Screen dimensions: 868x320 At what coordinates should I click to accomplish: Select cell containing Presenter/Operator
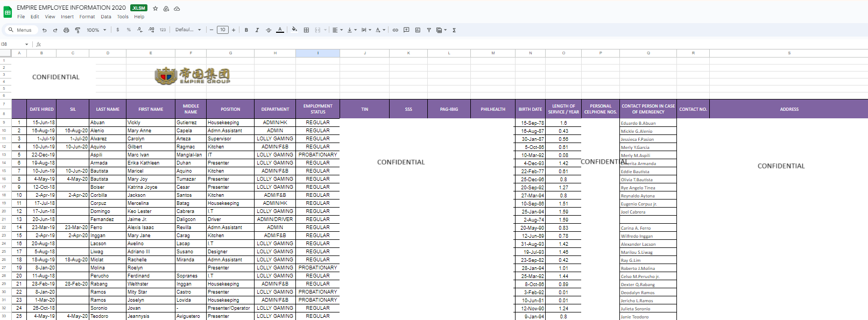click(230, 308)
